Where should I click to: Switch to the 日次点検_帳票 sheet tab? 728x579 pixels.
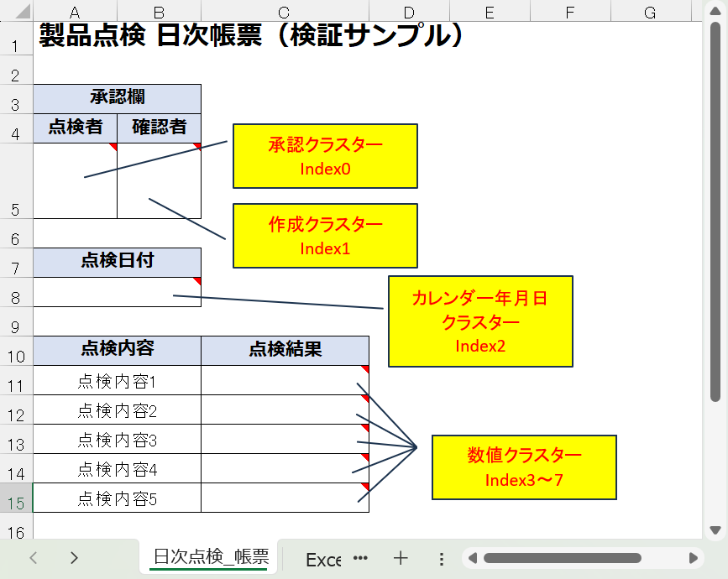211,556
